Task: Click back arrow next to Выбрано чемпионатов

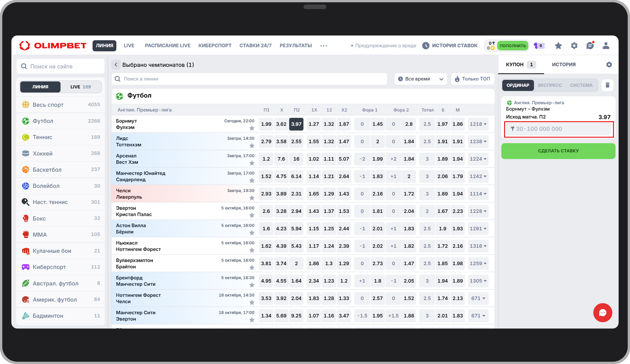Action: click(x=116, y=65)
